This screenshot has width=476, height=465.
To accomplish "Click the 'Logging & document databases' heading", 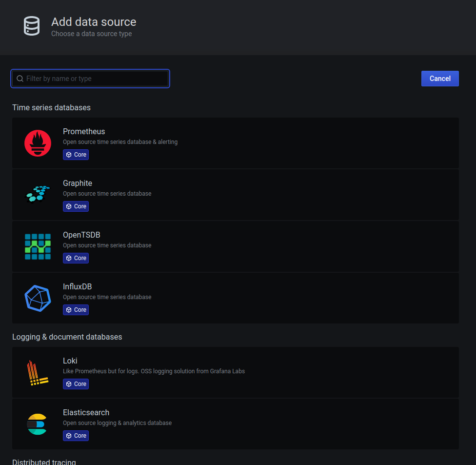I will pos(67,337).
